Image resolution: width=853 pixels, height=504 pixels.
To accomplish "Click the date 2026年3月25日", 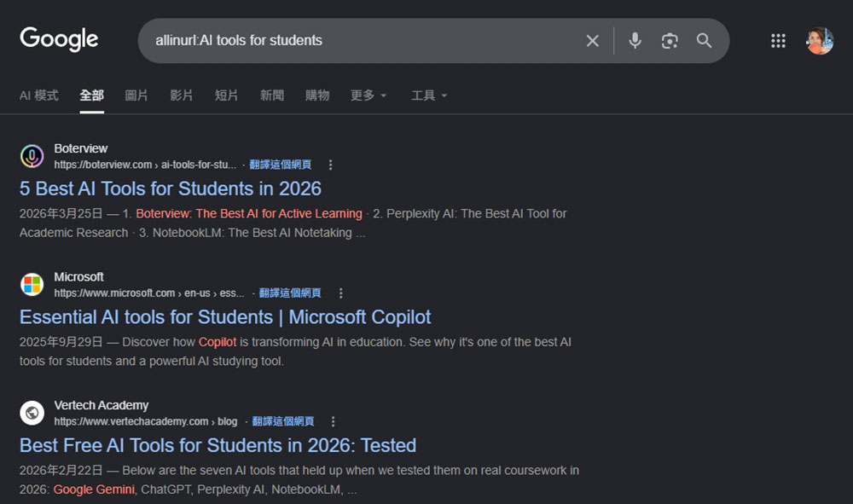I will pos(61,214).
